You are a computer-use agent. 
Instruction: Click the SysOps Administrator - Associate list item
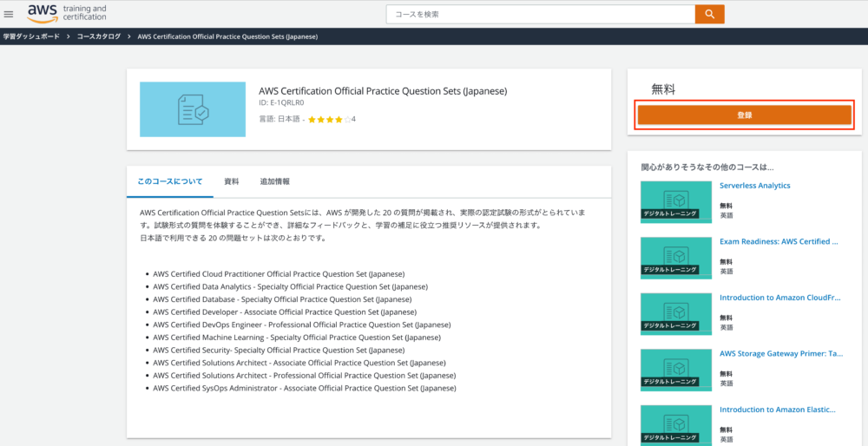pos(305,389)
